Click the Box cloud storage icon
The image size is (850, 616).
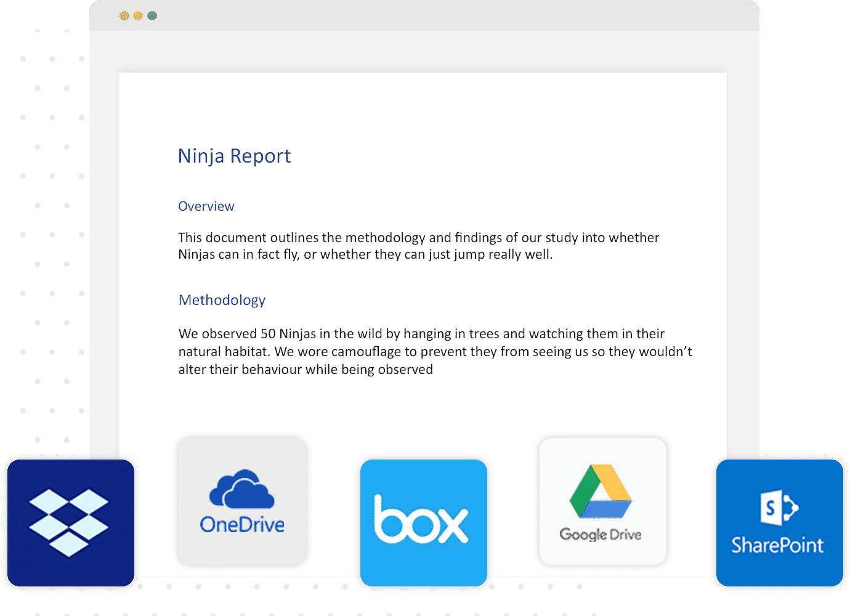click(423, 522)
